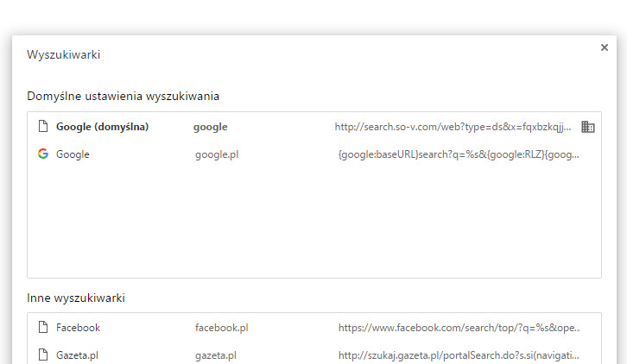Click the page icon beside Google (domyślna)
The width and height of the screenshot is (627, 364).
click(43, 126)
